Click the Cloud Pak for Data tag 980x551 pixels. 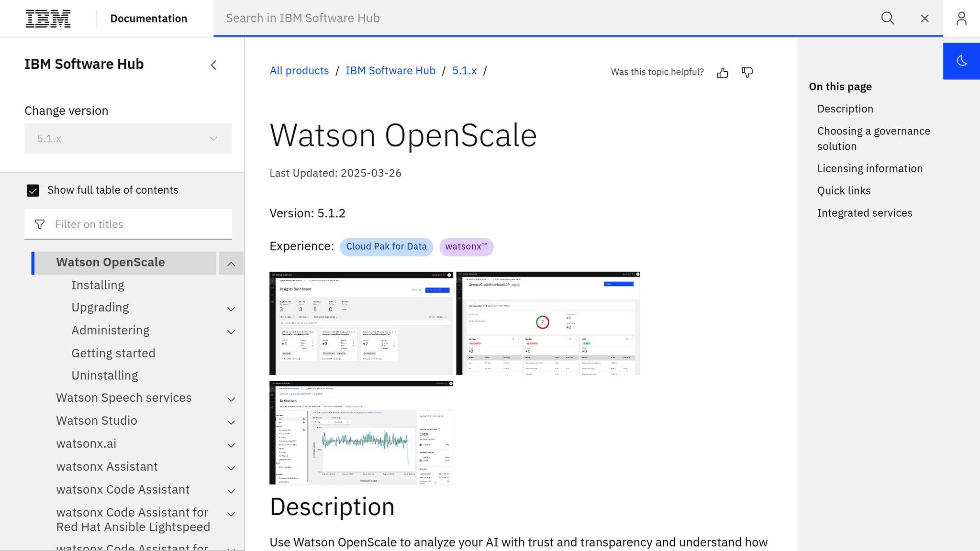pyautogui.click(x=386, y=247)
